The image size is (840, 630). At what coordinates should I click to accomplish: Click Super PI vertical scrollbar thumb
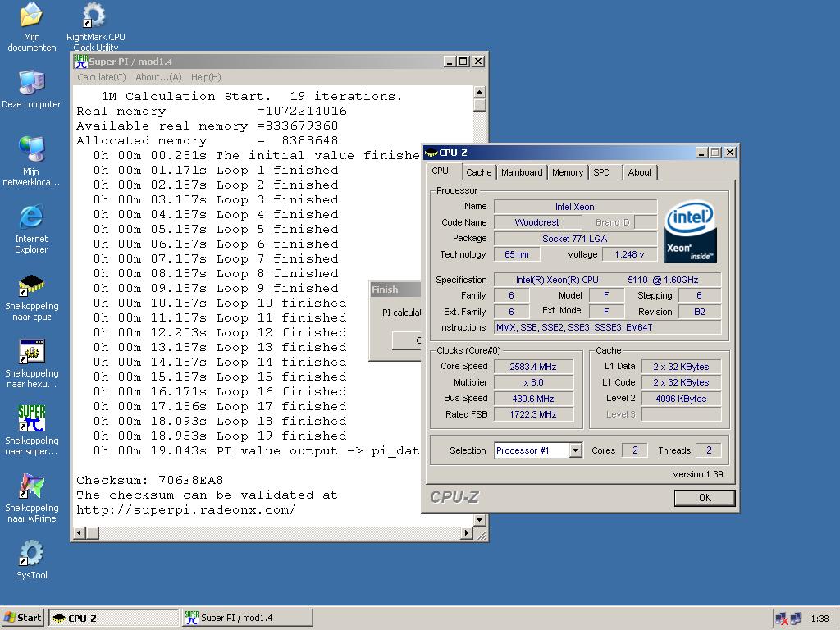479,104
